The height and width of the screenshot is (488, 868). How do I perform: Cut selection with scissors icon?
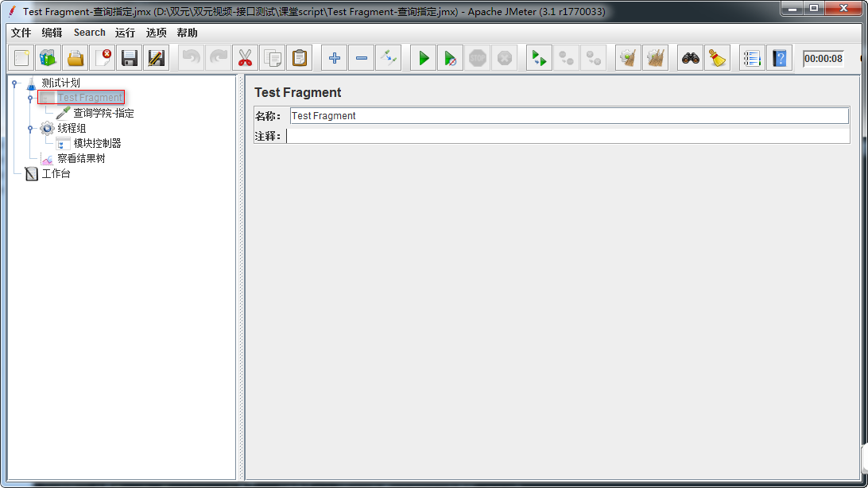click(246, 58)
